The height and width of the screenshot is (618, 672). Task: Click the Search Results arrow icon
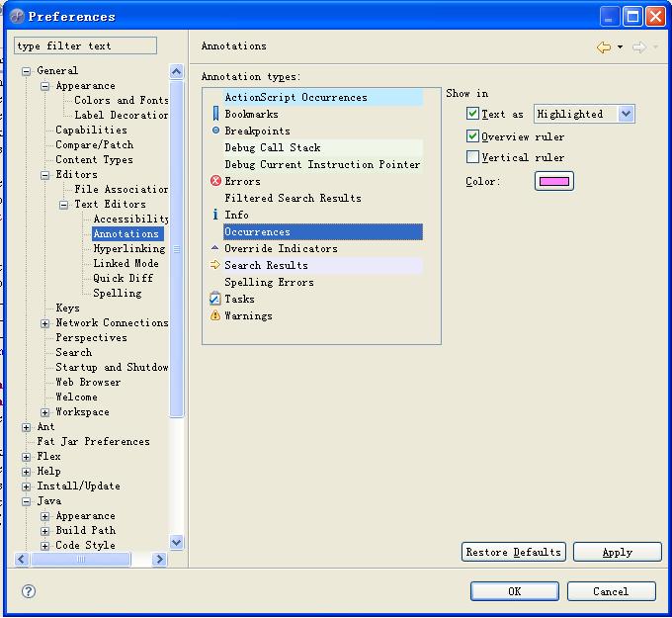point(215,265)
